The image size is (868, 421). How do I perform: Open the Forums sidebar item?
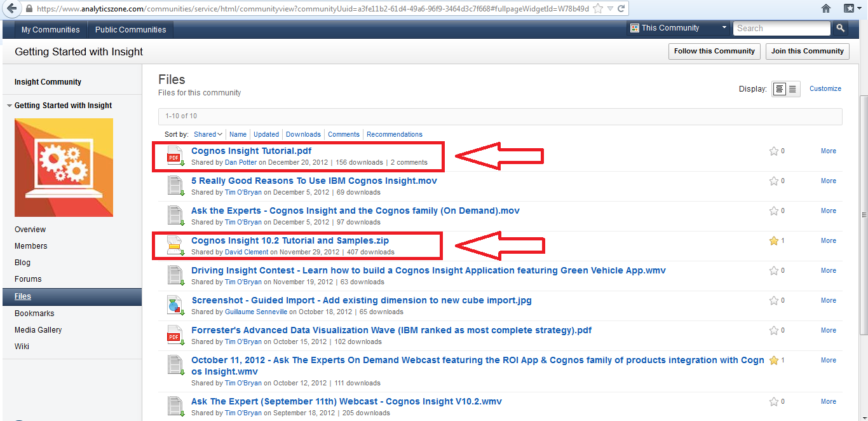pos(28,279)
